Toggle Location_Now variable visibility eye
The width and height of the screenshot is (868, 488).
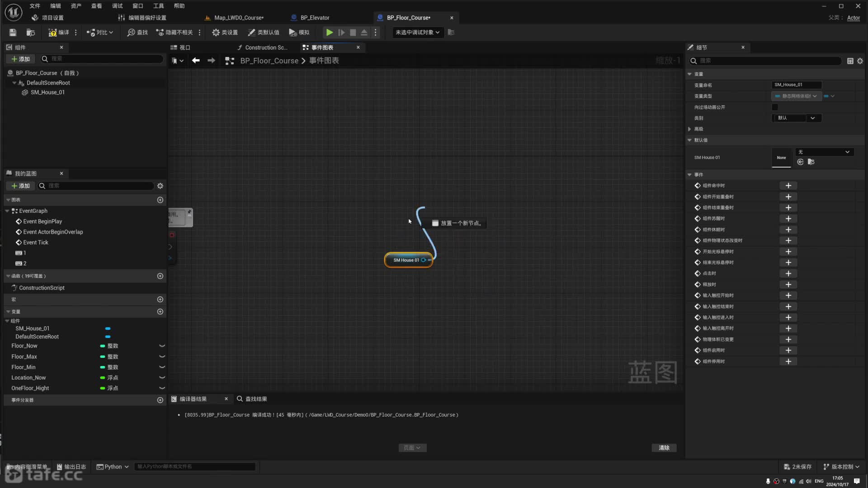pos(162,378)
